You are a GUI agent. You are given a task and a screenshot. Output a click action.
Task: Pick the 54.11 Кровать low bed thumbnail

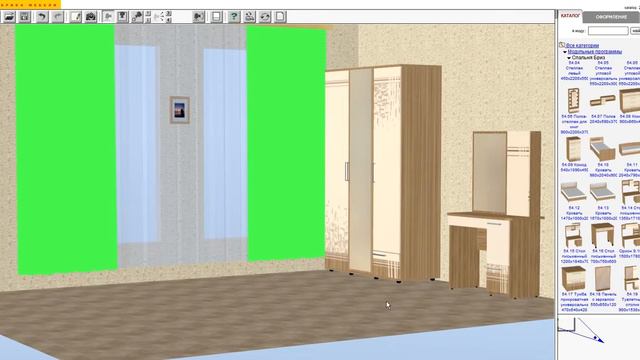click(630, 149)
